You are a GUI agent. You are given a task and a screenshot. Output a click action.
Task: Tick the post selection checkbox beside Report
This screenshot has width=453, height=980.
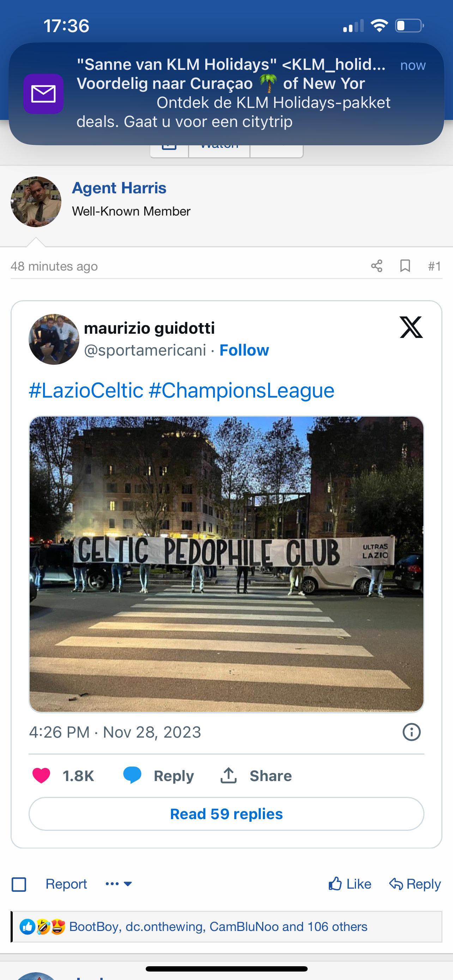[x=19, y=884]
